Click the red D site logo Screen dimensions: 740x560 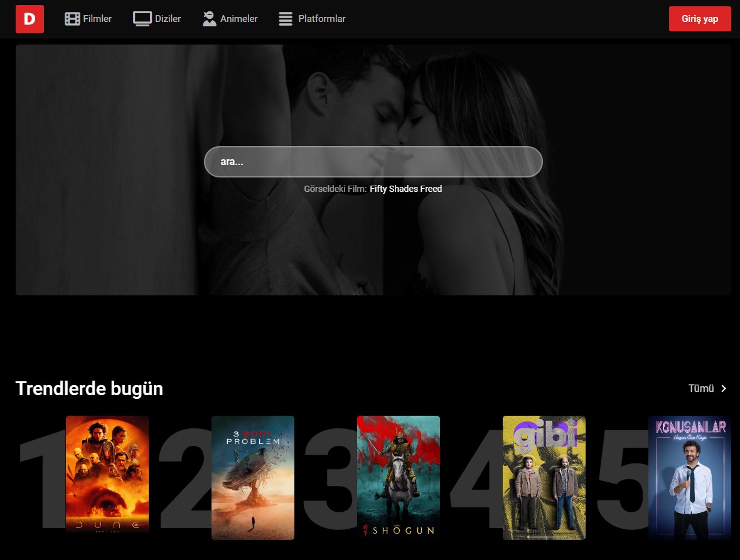click(x=29, y=19)
